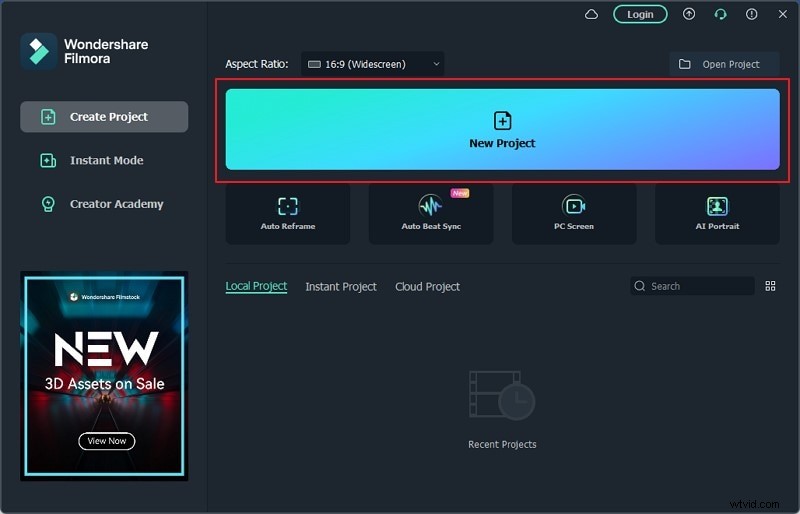
Task: Toggle grid view for projects
Action: point(770,286)
